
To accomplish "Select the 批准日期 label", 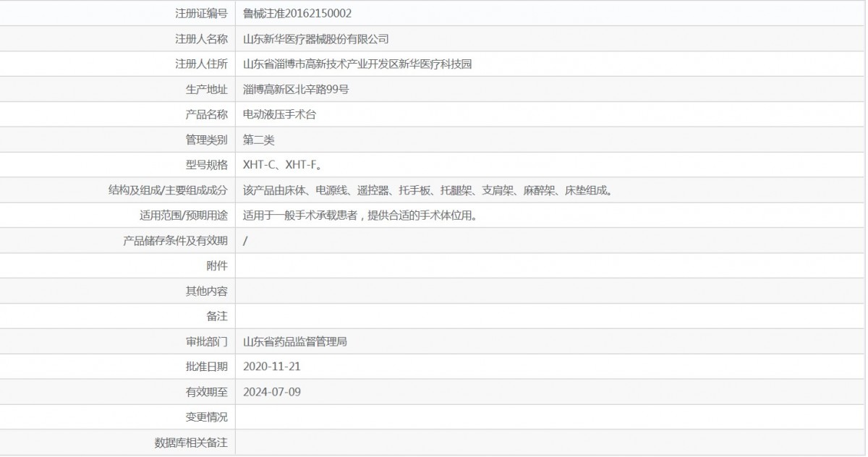I will pos(207,367).
